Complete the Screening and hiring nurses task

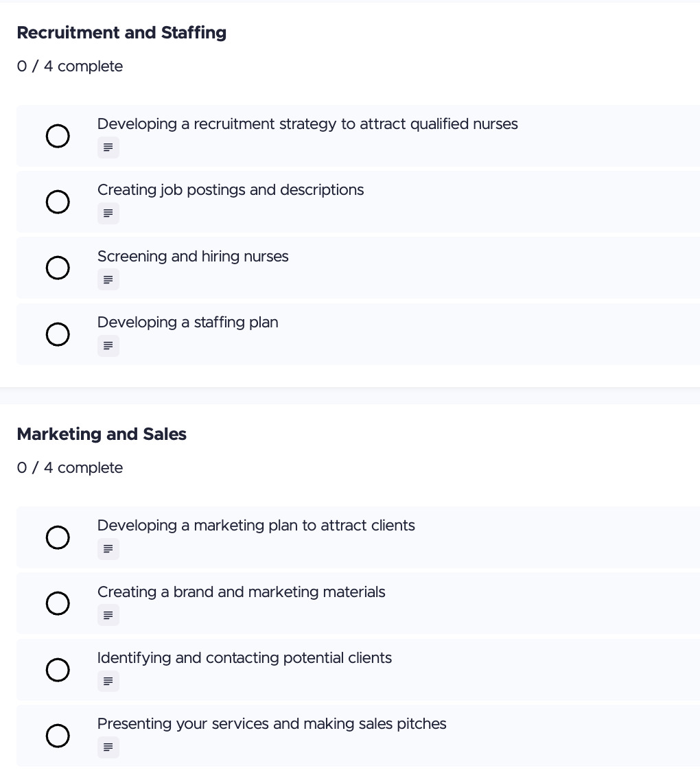(x=58, y=268)
